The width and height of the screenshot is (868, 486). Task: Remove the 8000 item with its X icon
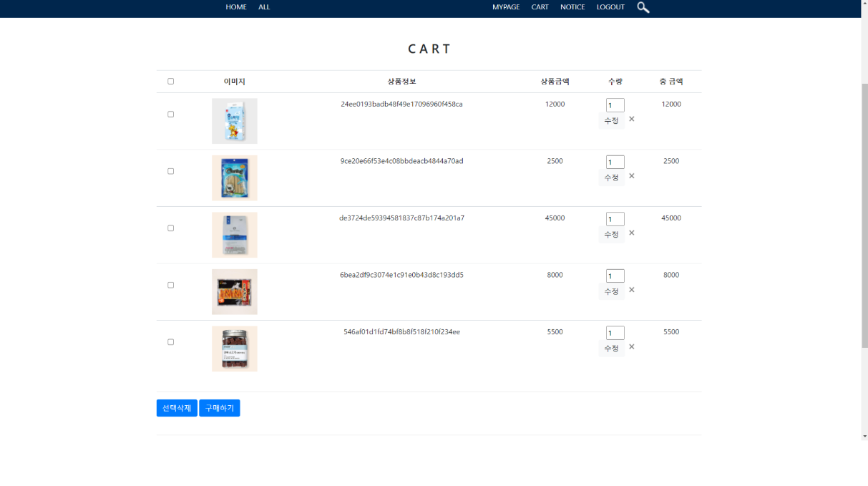point(632,290)
